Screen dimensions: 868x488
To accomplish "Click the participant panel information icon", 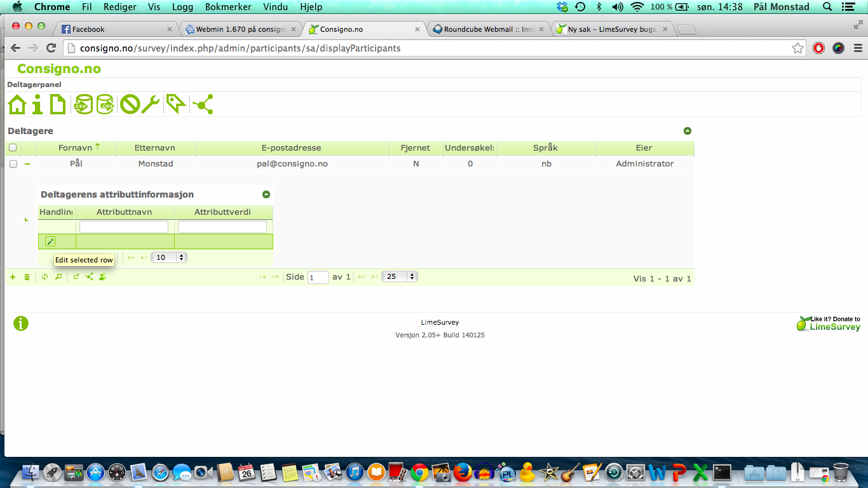I will 37,104.
